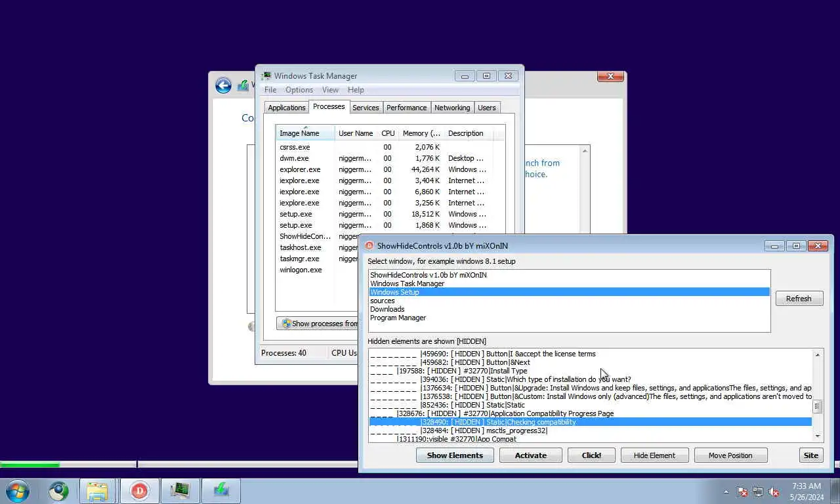Switch to the Networking tab
Image resolution: width=840 pixels, height=504 pixels.
coord(452,108)
